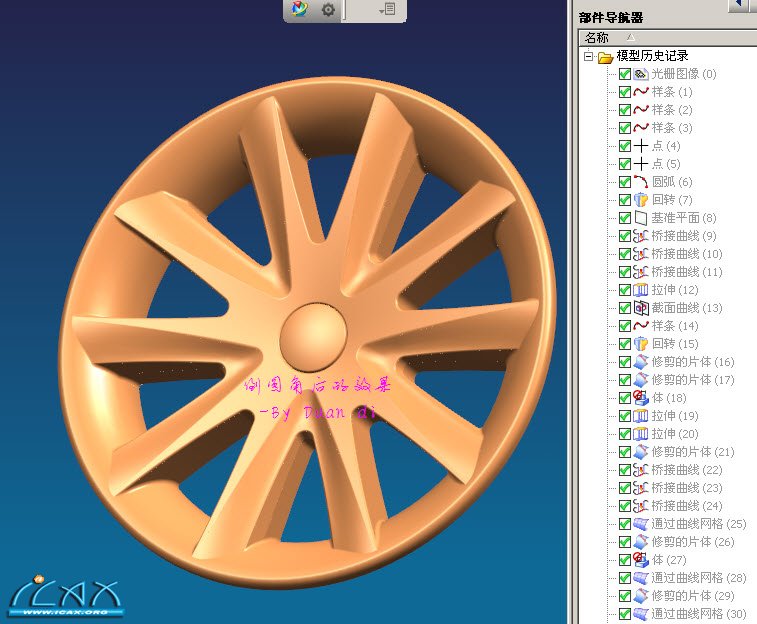Click the globe logo button in top toolbar
Viewport: 757px width, 624px height.
pyautogui.click(x=299, y=10)
